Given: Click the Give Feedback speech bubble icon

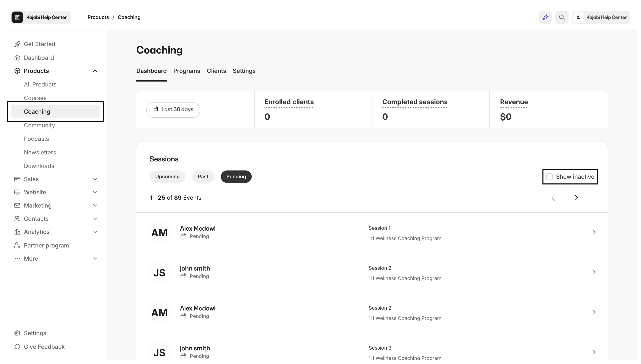Looking at the screenshot, I should tap(17, 346).
